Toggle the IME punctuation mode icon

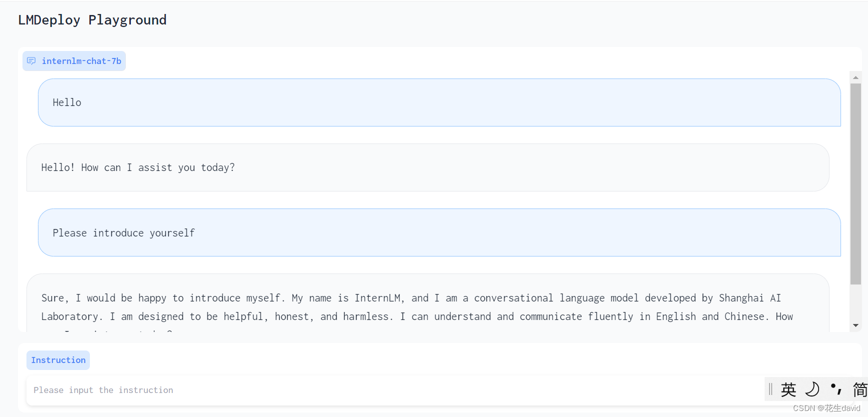coord(836,388)
